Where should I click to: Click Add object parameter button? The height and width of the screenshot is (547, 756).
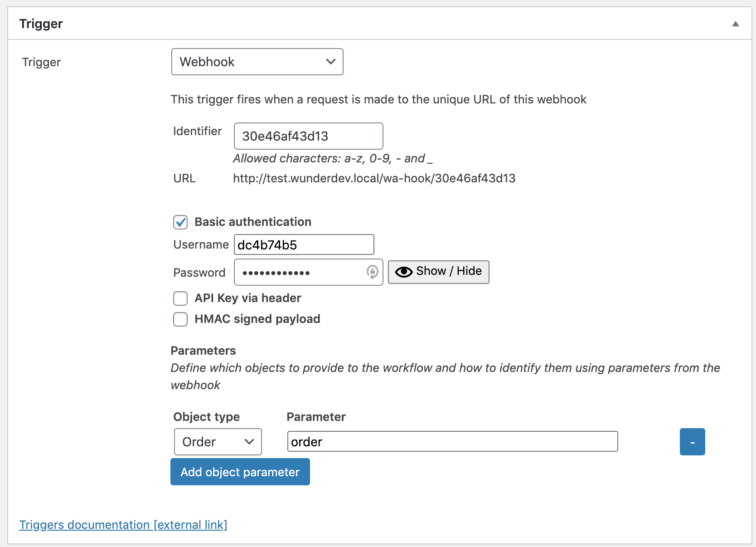240,472
